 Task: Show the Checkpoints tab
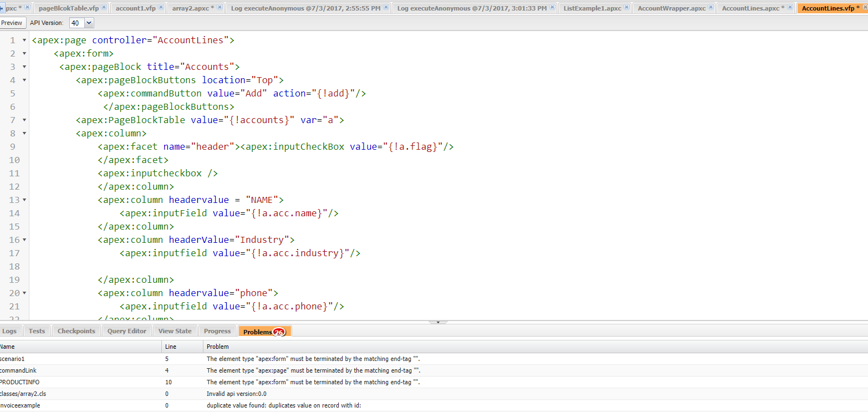point(76,331)
